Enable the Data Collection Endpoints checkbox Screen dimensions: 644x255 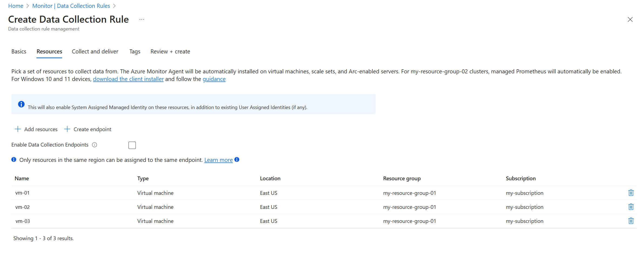132,145
